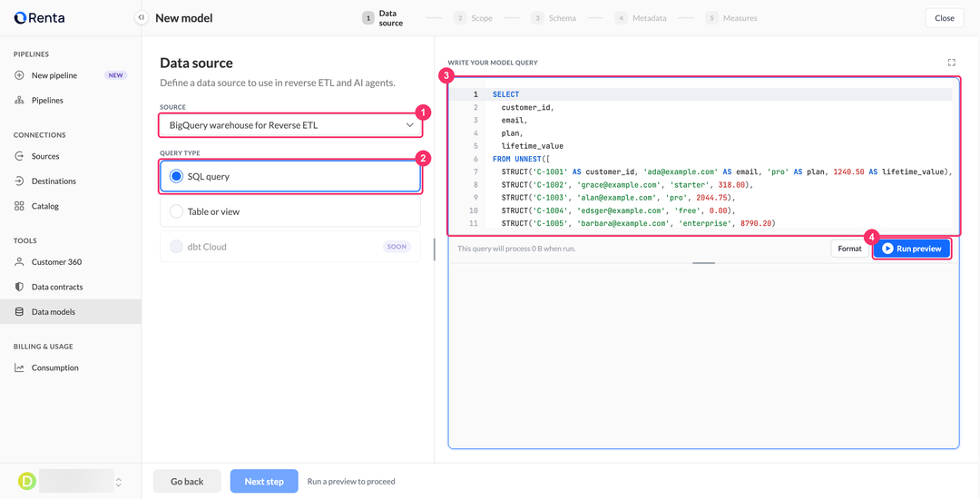
Task: Collapse the sidebar with the arrow toggle
Action: click(x=142, y=18)
